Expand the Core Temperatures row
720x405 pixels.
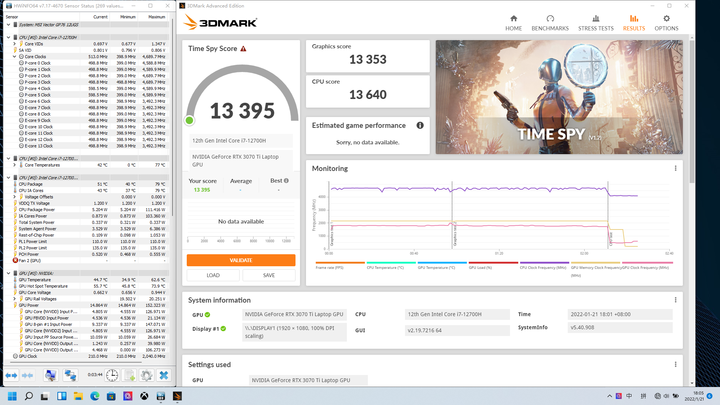pos(15,165)
